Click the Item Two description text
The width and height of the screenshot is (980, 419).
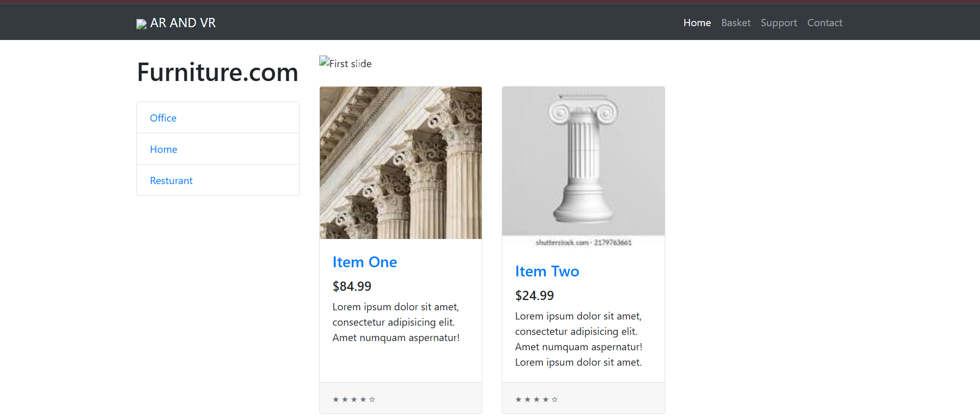(x=579, y=339)
